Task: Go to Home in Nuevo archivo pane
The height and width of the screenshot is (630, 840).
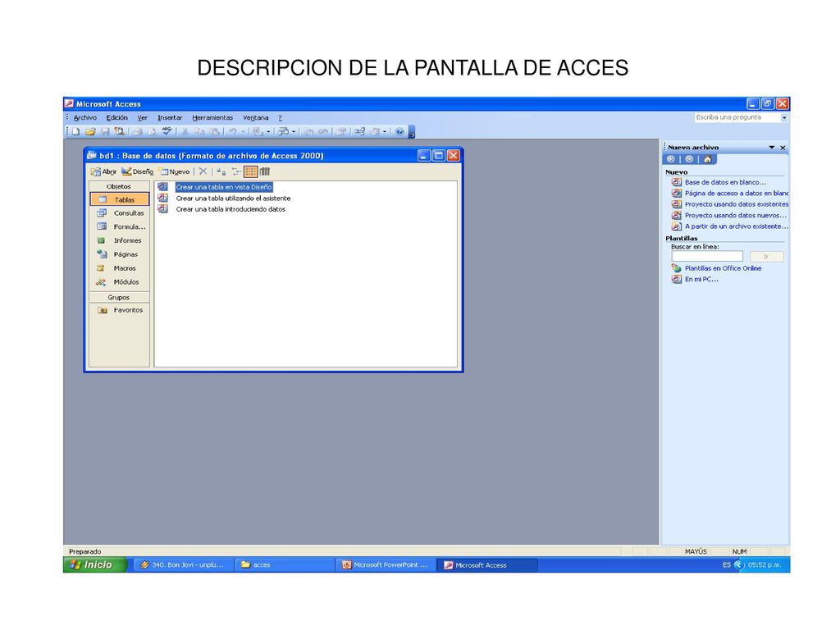Action: 708,159
